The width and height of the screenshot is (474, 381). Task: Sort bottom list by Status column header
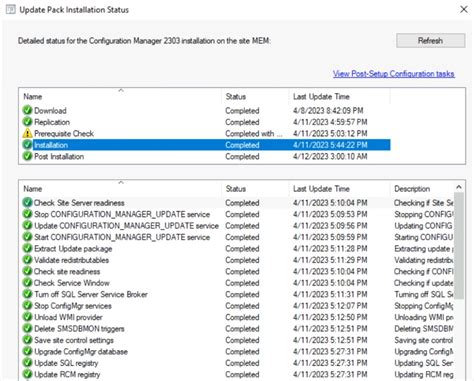tap(255, 189)
